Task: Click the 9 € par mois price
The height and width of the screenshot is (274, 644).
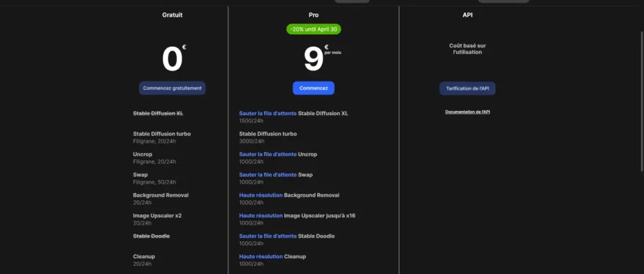Action: coord(323,59)
